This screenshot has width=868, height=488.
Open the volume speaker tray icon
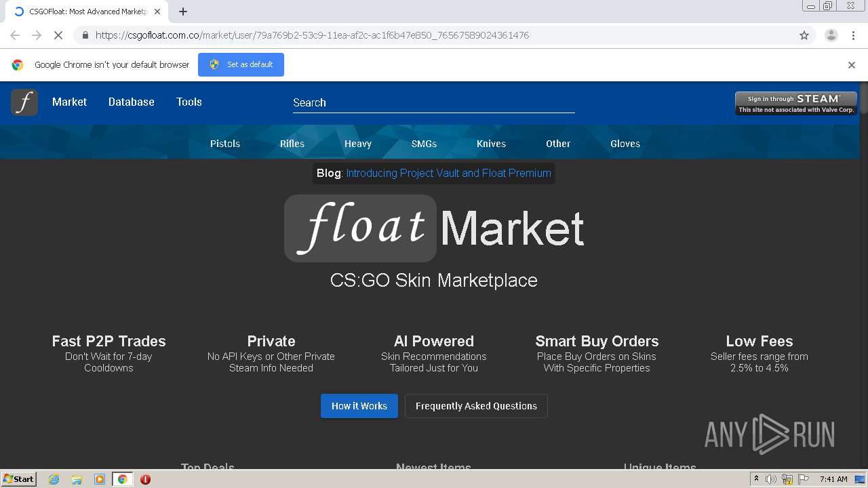tap(771, 479)
